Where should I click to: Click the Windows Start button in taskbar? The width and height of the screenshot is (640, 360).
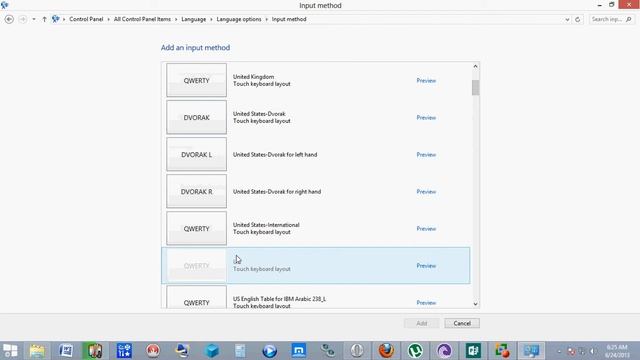[x=10, y=351]
